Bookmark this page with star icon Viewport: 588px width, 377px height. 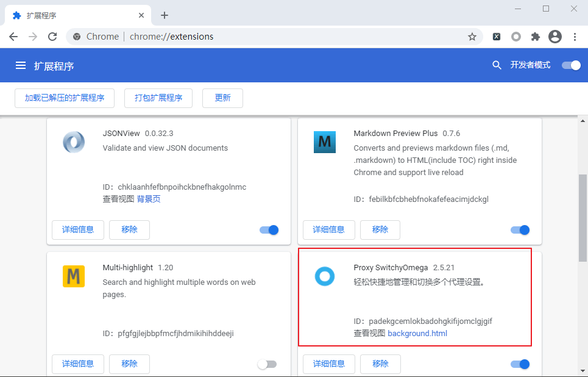point(472,37)
